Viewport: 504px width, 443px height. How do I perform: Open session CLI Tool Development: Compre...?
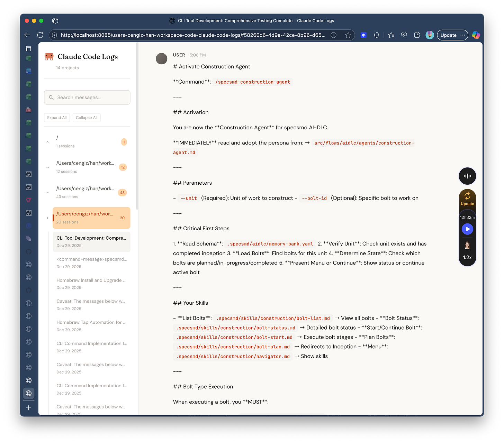pos(91,241)
